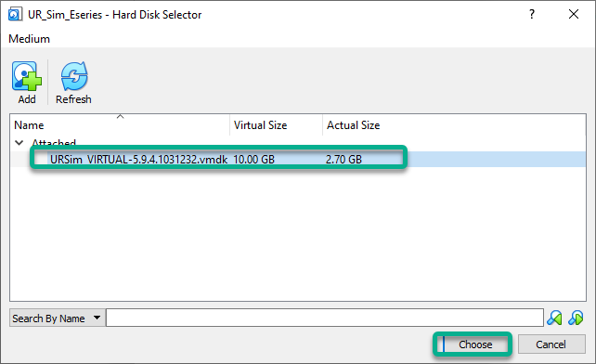Click the 2.70 GB actual size cell

[x=343, y=160]
